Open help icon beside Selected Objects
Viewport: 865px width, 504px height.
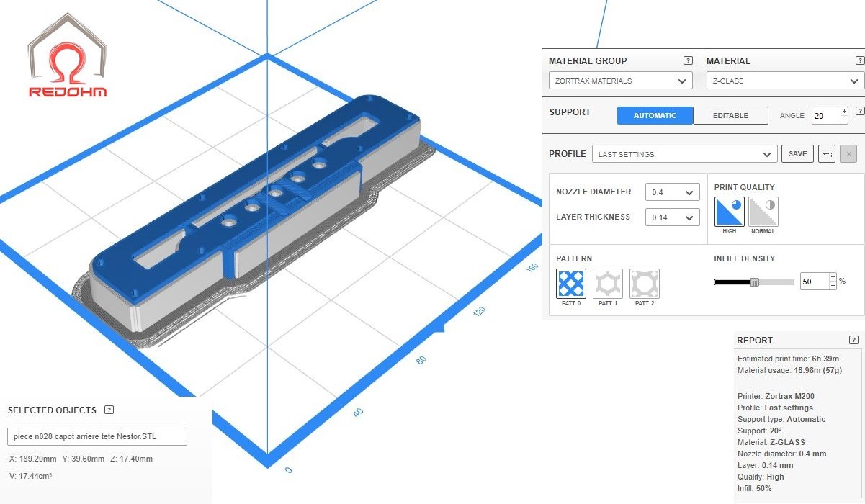pos(109,410)
